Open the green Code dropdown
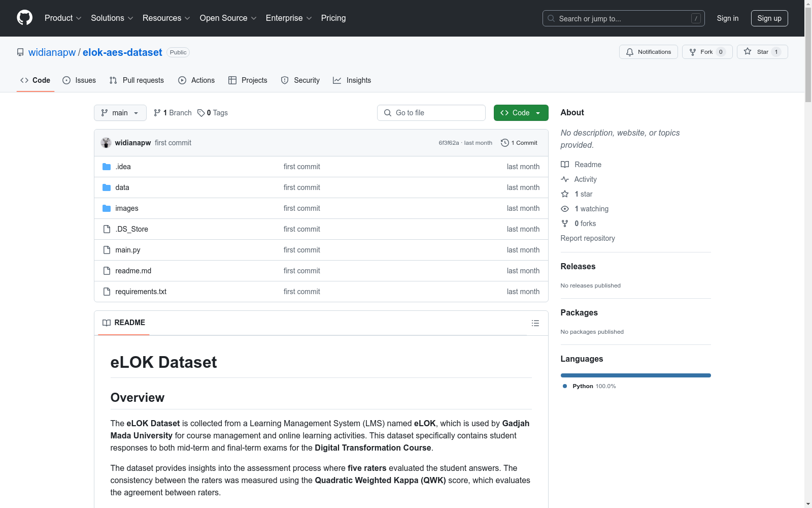Viewport: 812px width, 508px height. click(521, 113)
